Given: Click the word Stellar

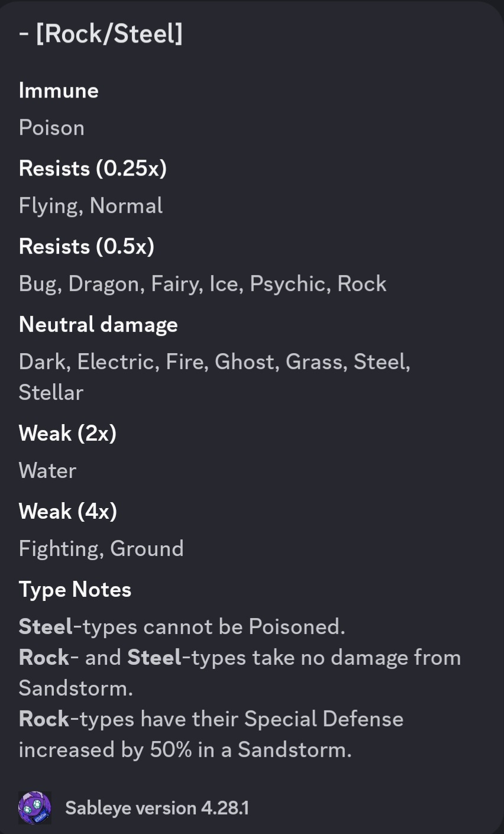Looking at the screenshot, I should pyautogui.click(x=51, y=393).
